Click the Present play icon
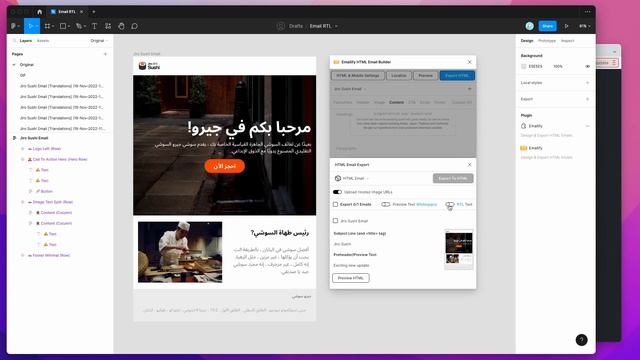The image size is (640, 360). (567, 26)
